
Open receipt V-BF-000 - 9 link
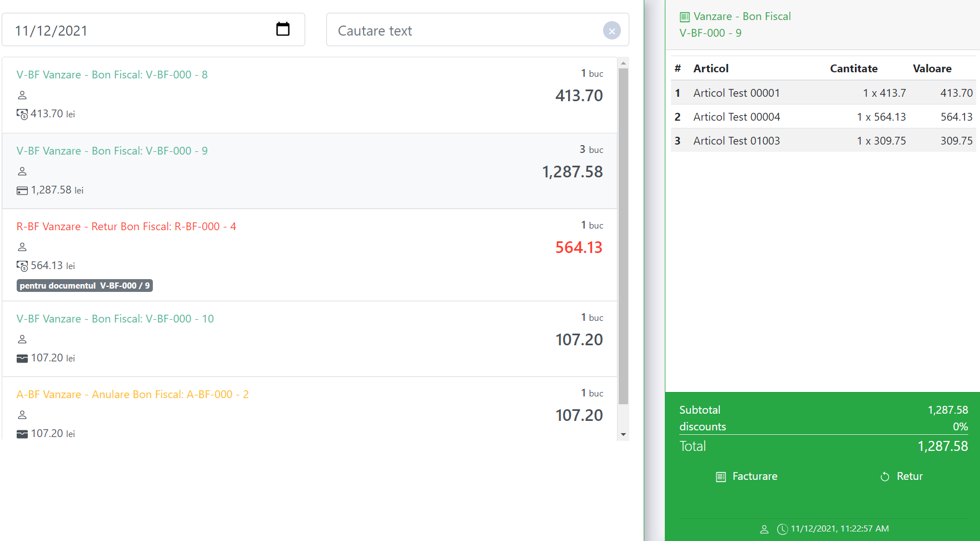click(112, 151)
